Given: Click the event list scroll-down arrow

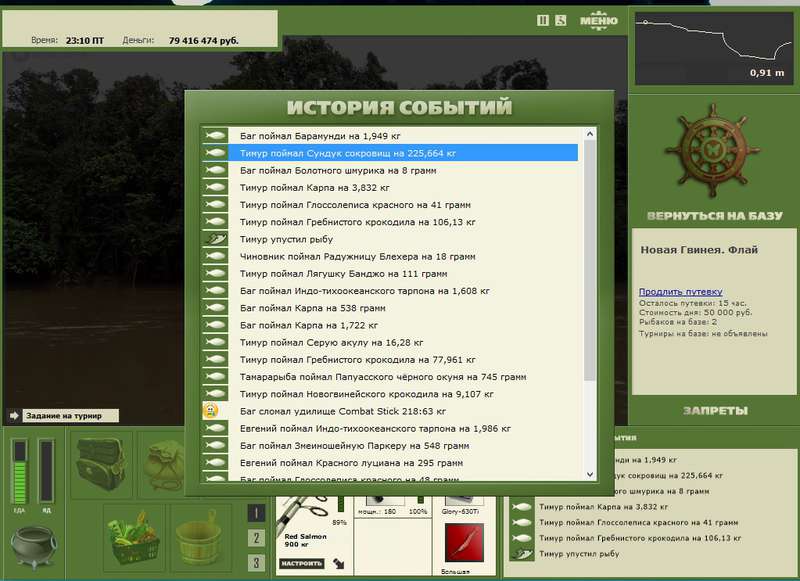Looking at the screenshot, I should coord(590,474).
